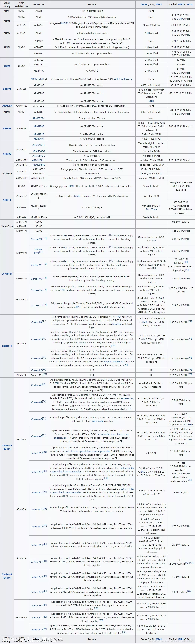The width and height of the screenshot is (195, 644).
Task: Select the SC100 core cell
Action: pyautogui.click(x=39, y=226)
